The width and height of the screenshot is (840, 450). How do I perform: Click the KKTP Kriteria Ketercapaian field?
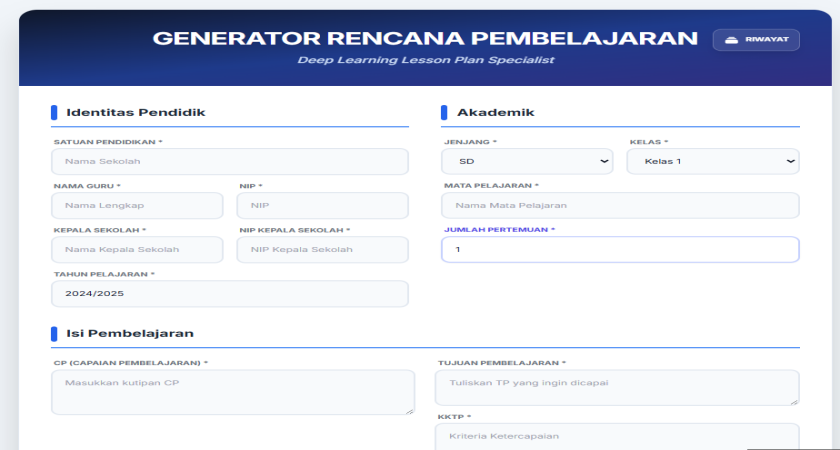pyautogui.click(x=616, y=436)
